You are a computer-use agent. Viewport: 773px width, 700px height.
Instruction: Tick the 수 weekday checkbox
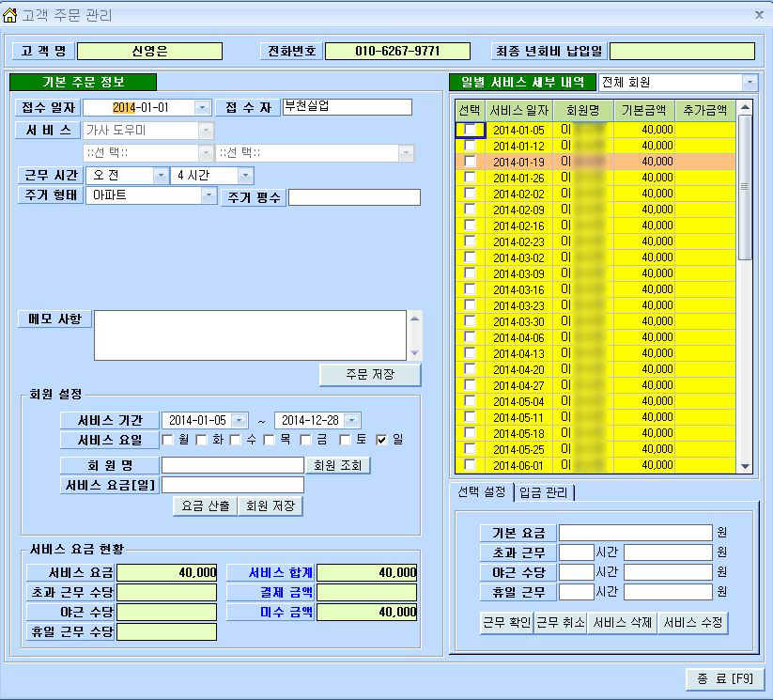coord(235,440)
